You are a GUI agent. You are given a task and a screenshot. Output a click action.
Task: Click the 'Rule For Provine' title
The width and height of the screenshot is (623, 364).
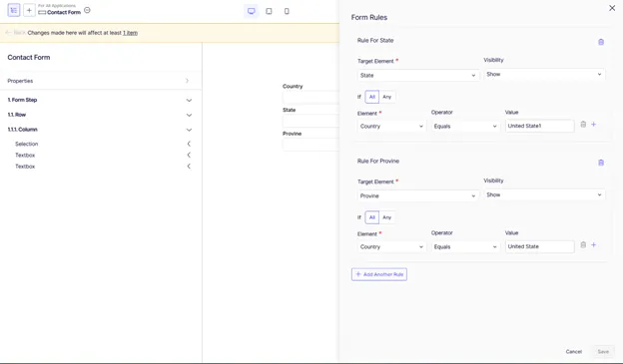[x=378, y=161]
